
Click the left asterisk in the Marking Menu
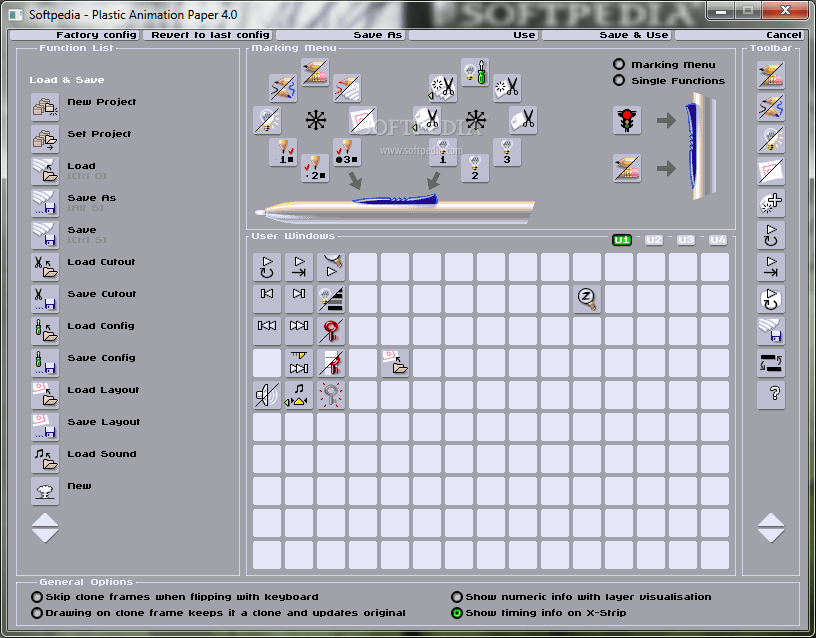(x=315, y=120)
